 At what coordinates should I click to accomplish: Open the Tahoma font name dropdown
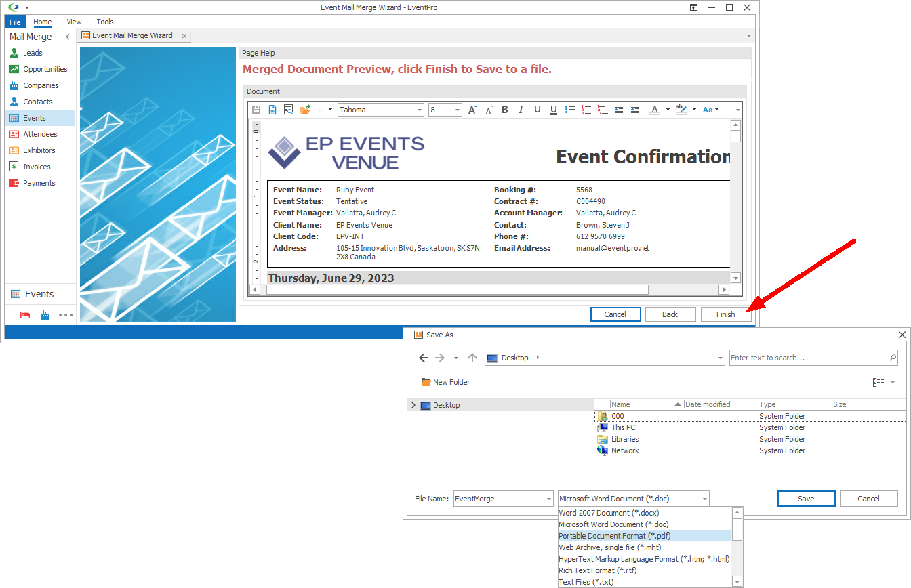pyautogui.click(x=420, y=110)
